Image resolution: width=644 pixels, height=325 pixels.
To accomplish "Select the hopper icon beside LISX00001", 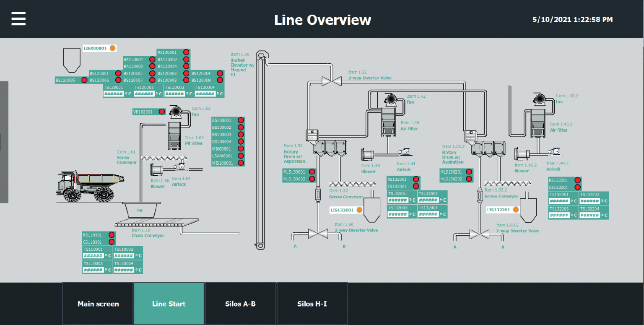I will (x=71, y=60).
